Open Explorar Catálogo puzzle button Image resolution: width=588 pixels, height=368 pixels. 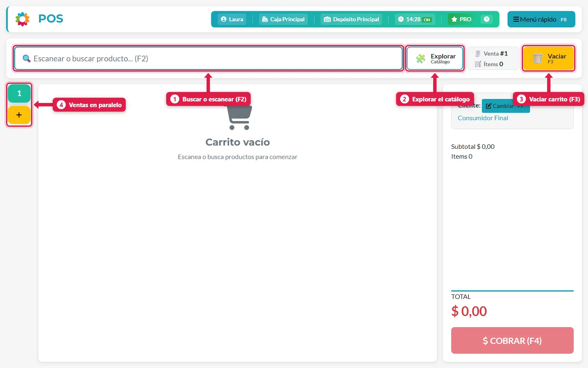(435, 58)
